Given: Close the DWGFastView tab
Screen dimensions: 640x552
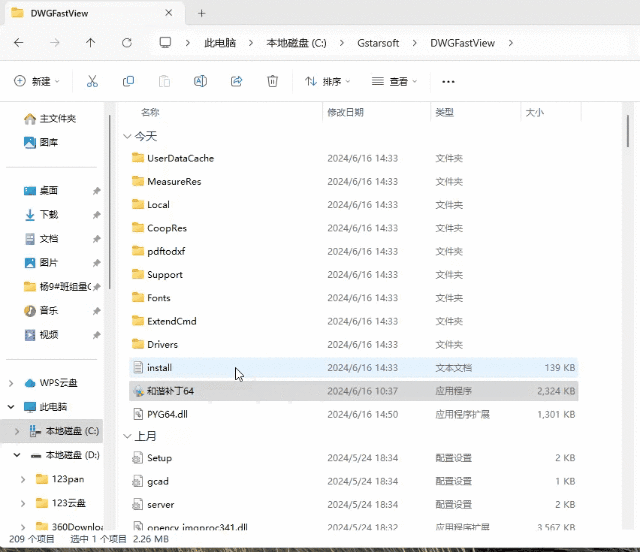Looking at the screenshot, I should (x=169, y=13).
